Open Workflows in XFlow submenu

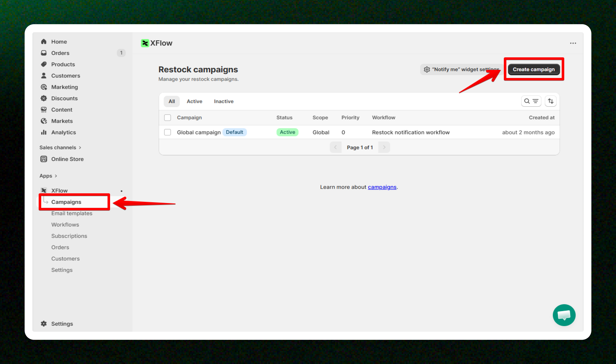(x=65, y=224)
